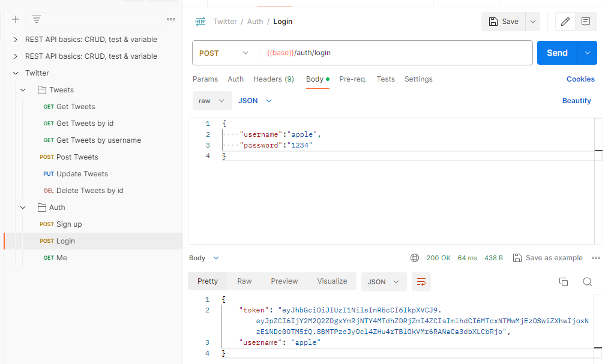Open the response Body dropdown

204,258
